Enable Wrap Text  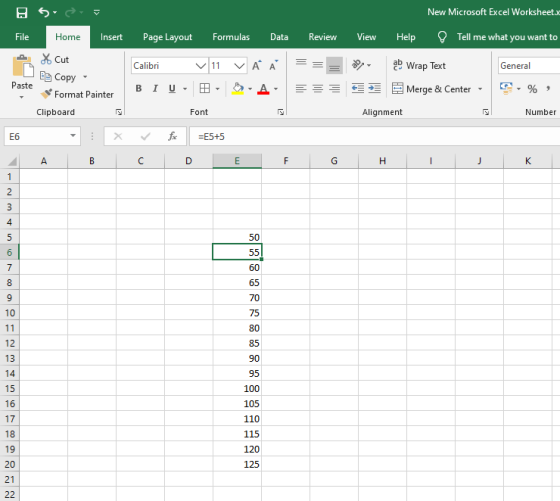point(419,65)
